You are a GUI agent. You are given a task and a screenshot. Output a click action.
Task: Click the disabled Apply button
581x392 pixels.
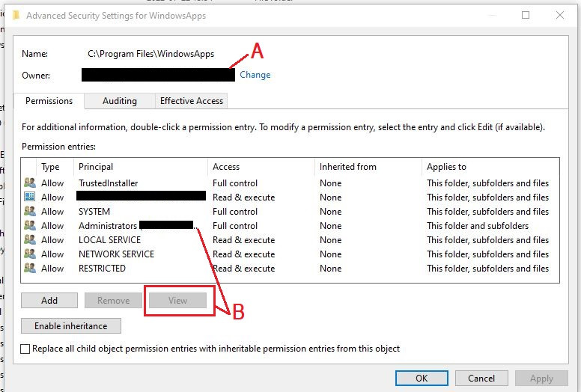[541, 379]
